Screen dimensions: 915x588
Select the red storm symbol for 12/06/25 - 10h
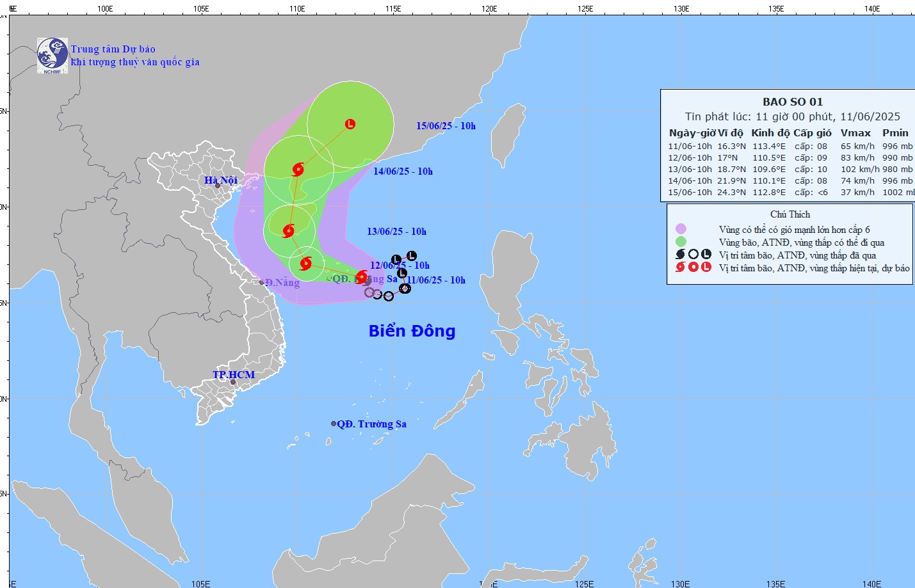click(x=306, y=263)
